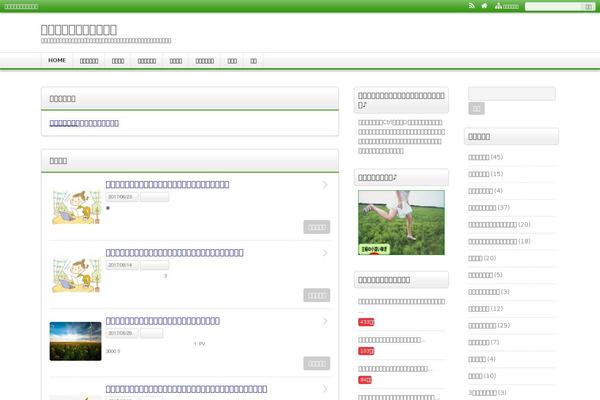Click the second article's gray read-more button
Viewport: 600px width, 400px height.
click(317, 295)
